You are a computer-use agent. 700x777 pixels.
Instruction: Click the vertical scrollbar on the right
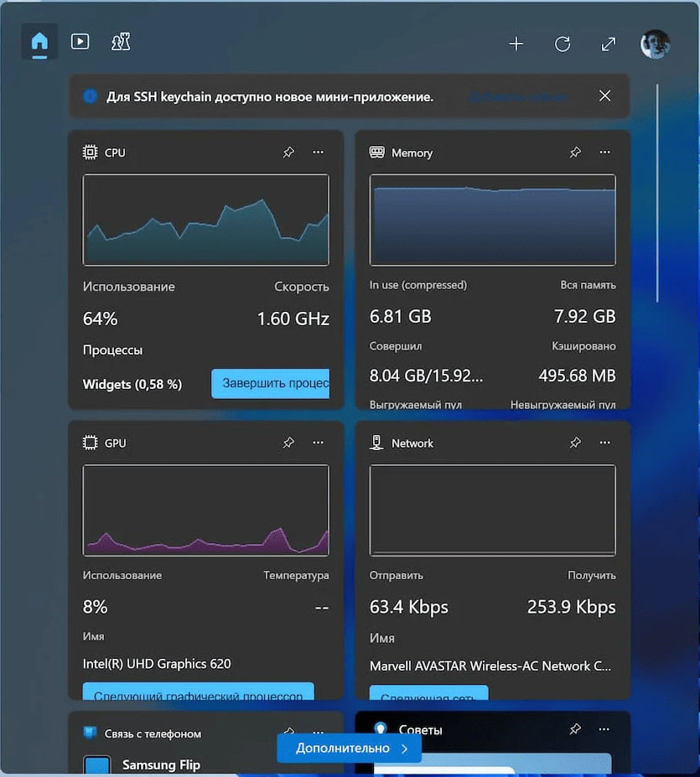[x=657, y=193]
